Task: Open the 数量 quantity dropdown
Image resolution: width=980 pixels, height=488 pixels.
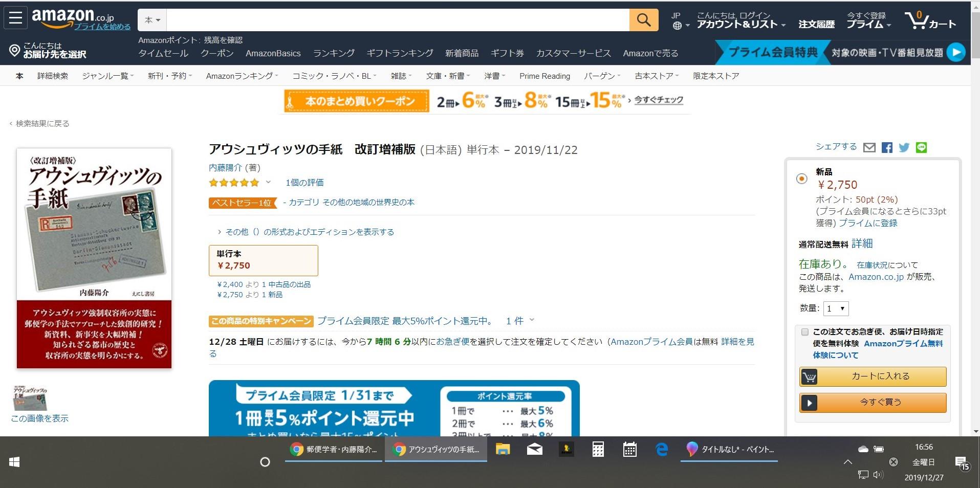Action: 836,308
